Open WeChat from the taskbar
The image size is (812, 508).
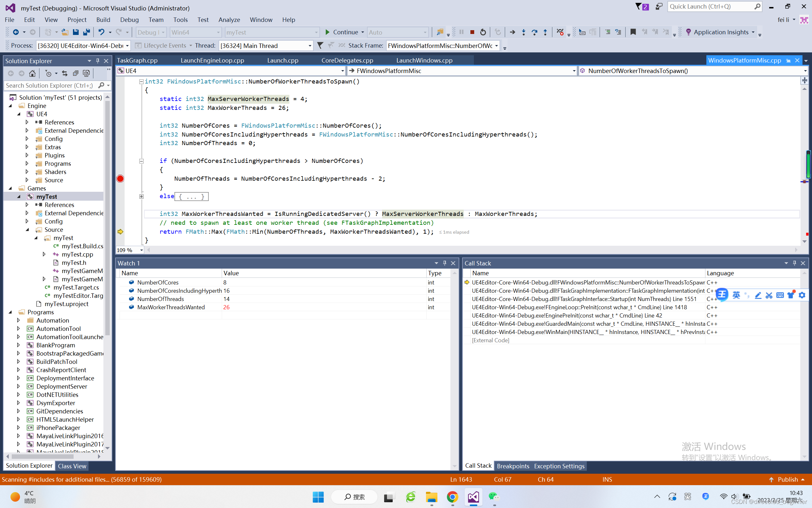[x=494, y=497]
